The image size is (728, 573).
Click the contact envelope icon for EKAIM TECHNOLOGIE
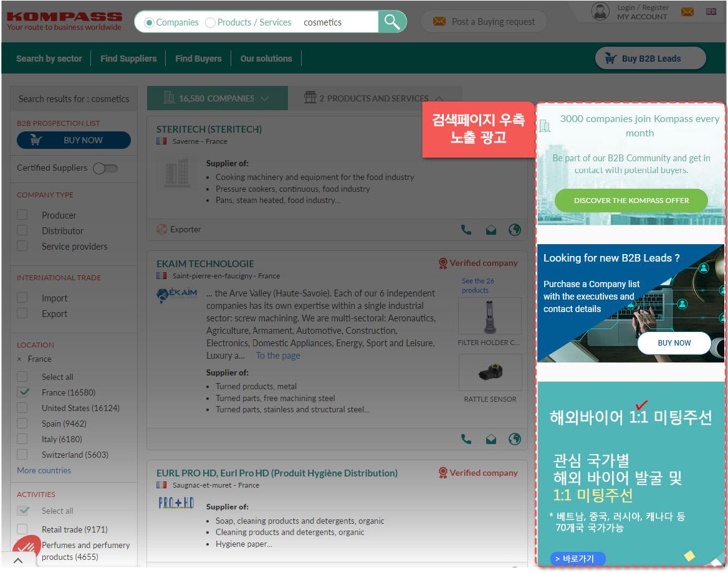[x=491, y=439]
